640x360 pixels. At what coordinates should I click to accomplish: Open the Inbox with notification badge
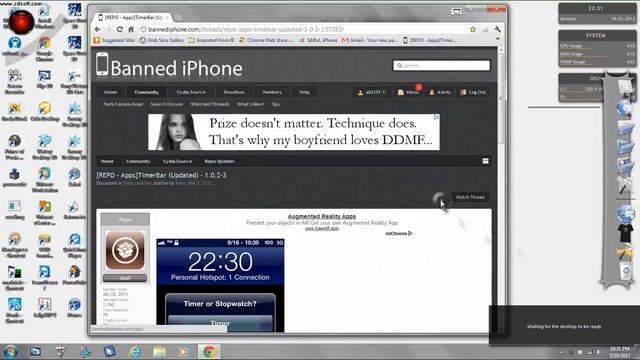pyautogui.click(x=409, y=92)
